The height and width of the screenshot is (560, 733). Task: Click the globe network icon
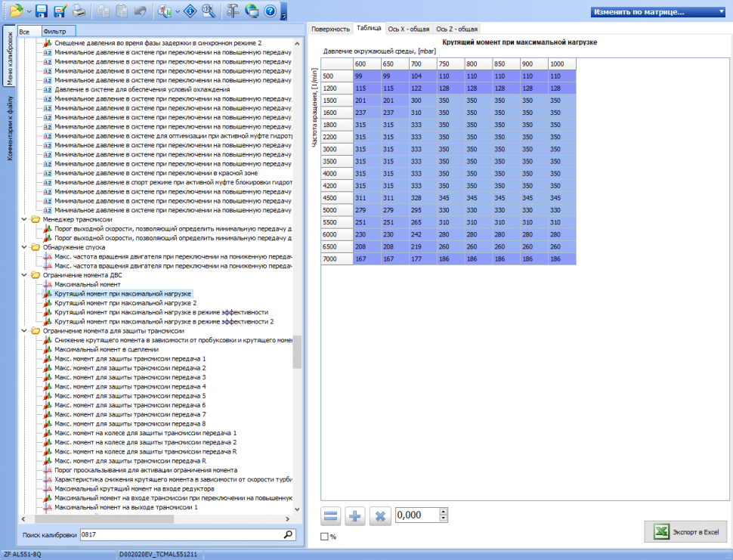point(252,11)
